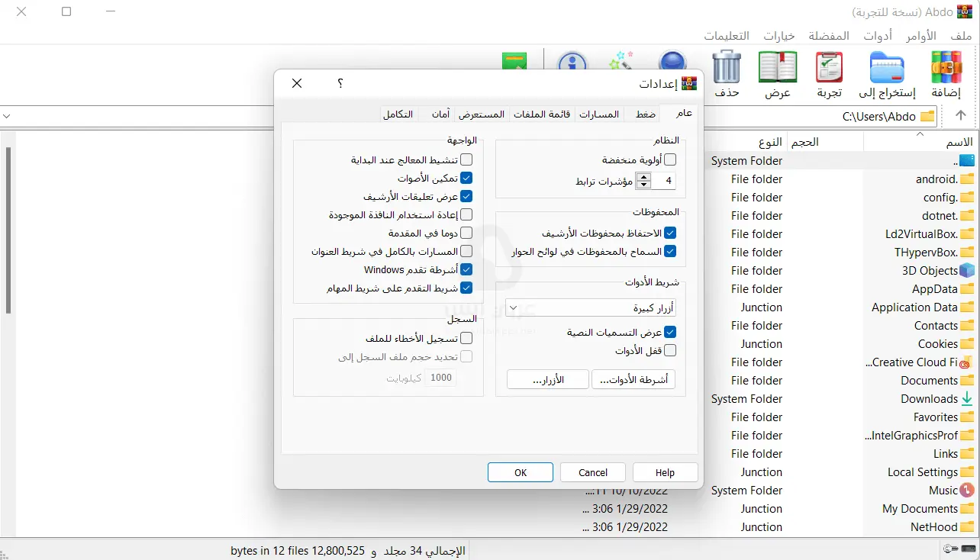Click the WinRAR icon in the Settings titlebar
The height and width of the screenshot is (560, 980).
tap(689, 82)
